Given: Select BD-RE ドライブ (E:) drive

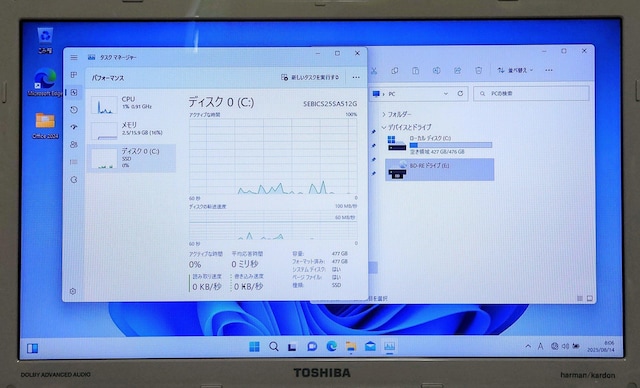Looking at the screenshot, I should (x=439, y=169).
